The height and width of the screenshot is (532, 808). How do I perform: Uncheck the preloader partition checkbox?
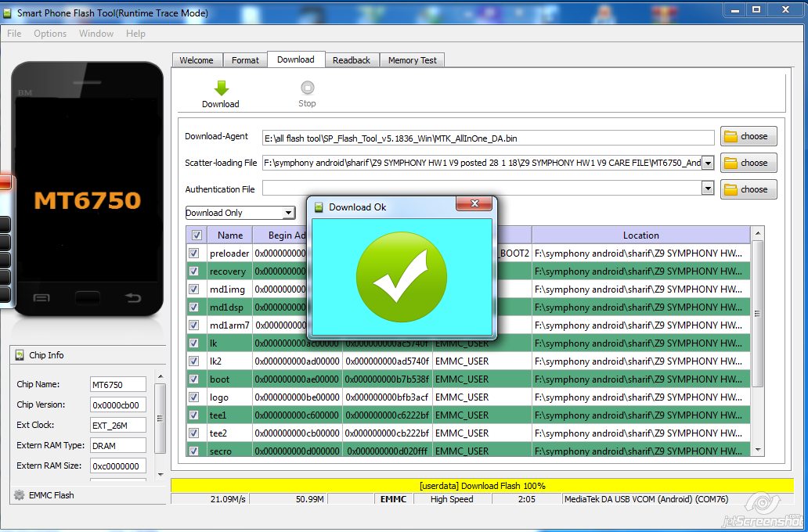[x=194, y=253]
